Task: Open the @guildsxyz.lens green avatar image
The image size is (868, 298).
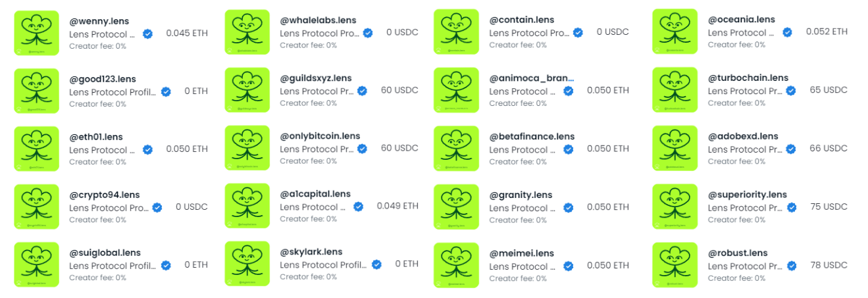Action: pyautogui.click(x=247, y=90)
